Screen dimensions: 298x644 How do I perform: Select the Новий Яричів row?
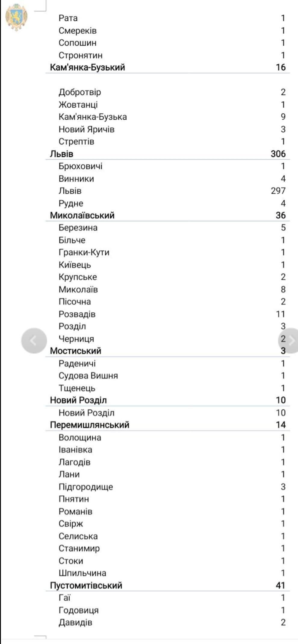click(x=86, y=129)
